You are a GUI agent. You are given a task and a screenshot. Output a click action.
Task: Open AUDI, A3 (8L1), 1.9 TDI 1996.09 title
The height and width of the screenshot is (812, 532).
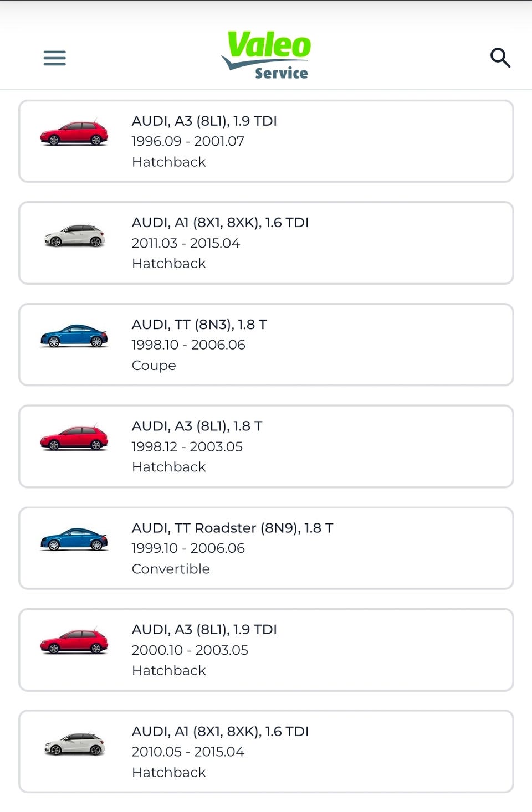tap(204, 121)
